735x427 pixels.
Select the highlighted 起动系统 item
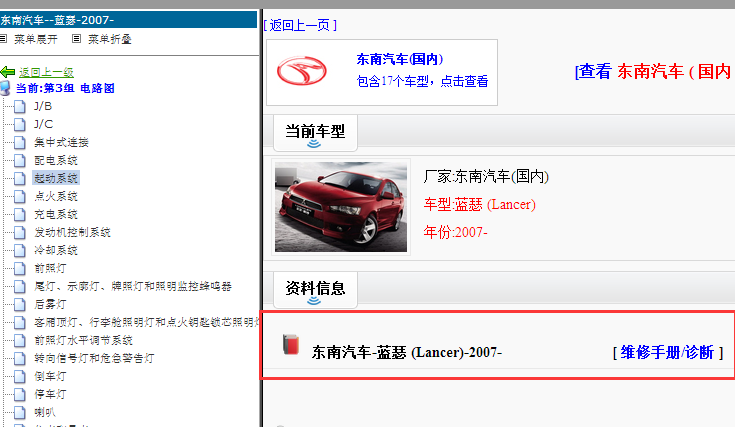[56, 178]
